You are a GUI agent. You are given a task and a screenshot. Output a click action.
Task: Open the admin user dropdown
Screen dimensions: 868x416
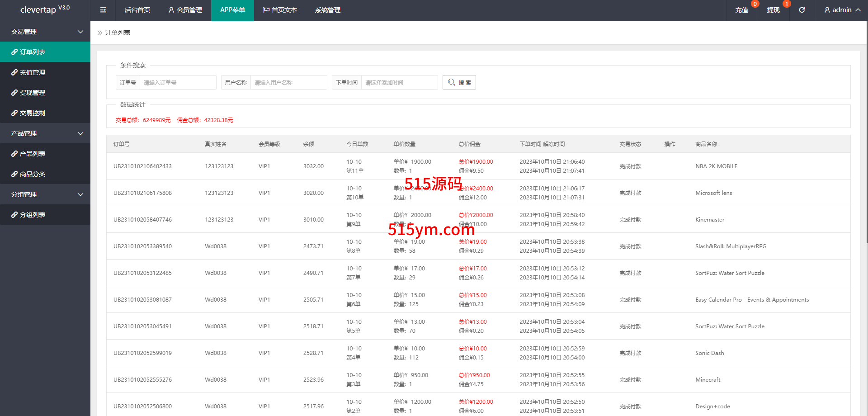pyautogui.click(x=842, y=10)
